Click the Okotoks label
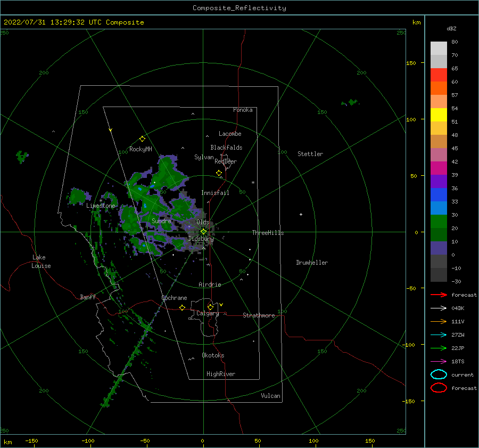479x448 pixels. (213, 355)
